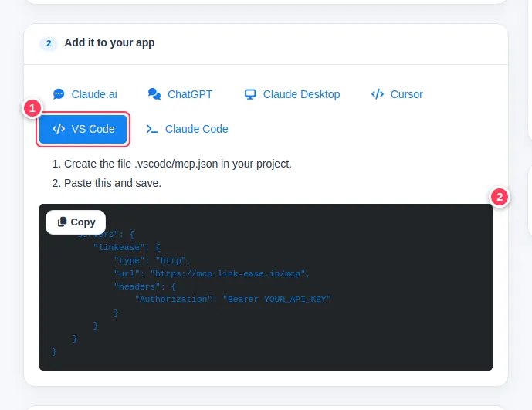
Task: Click the mcp.link-ease.in URL line in code
Action: tap(212, 273)
